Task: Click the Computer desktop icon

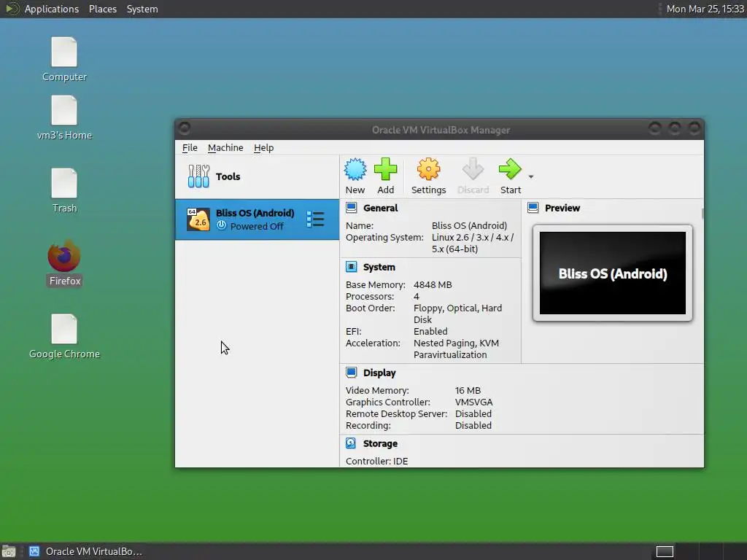Action: [x=64, y=59]
